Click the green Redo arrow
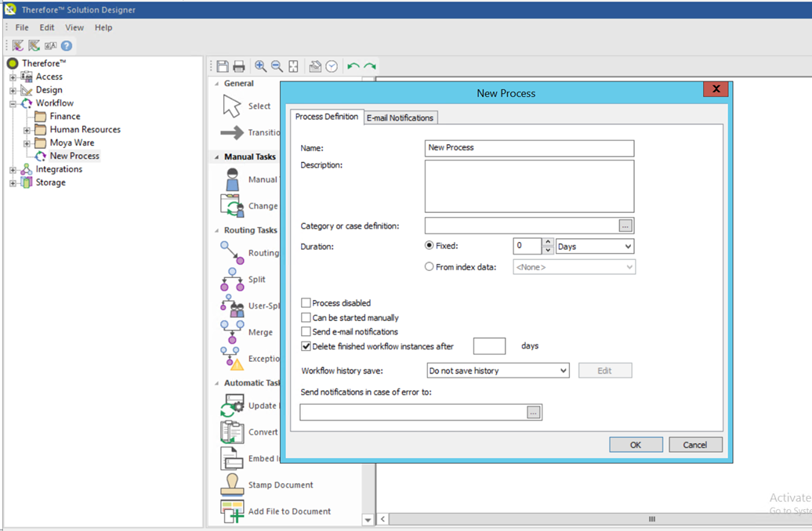Viewport: 812px width, 531px height. click(370, 67)
